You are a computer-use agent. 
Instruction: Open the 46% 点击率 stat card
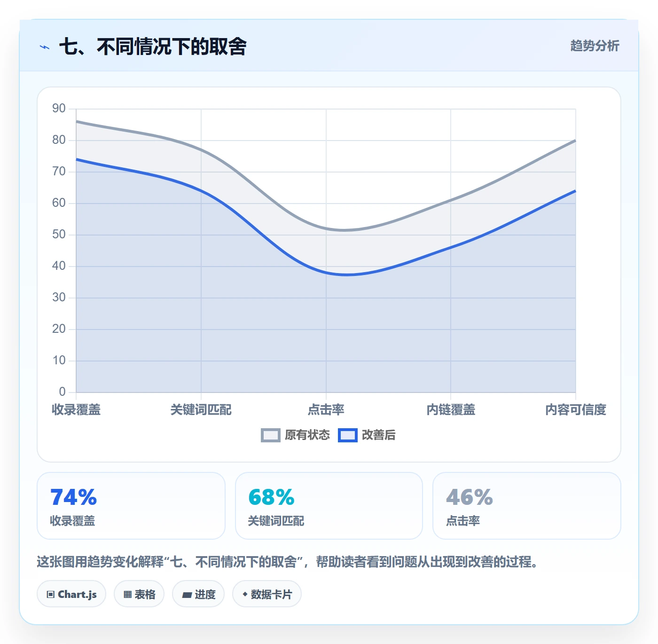click(527, 506)
